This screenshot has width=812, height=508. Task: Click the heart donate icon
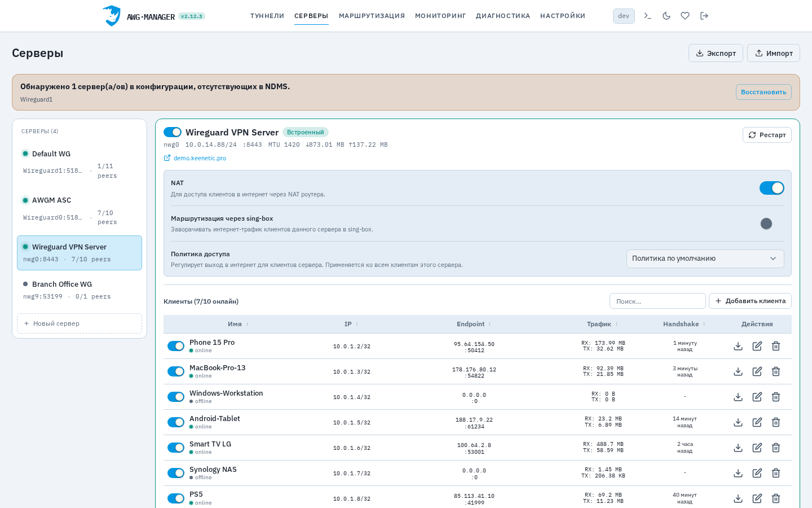coord(685,16)
